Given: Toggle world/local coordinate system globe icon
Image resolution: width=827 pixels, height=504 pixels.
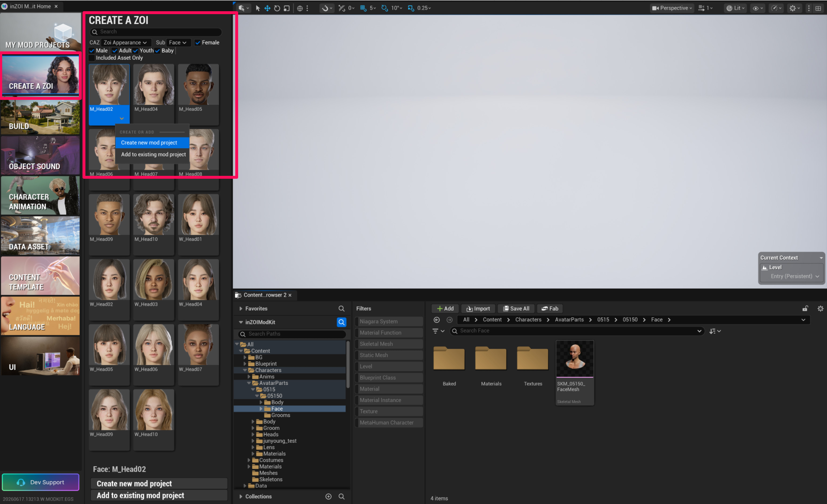Looking at the screenshot, I should pos(300,8).
